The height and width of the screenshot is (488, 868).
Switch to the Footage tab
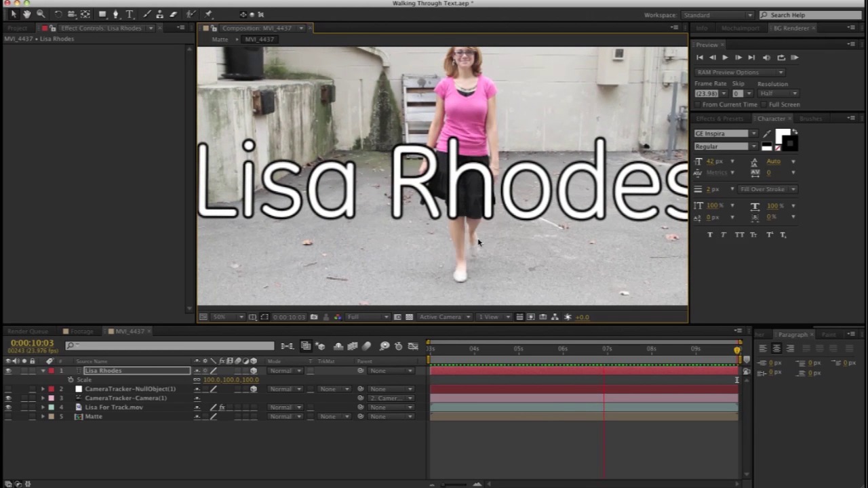[x=82, y=331]
